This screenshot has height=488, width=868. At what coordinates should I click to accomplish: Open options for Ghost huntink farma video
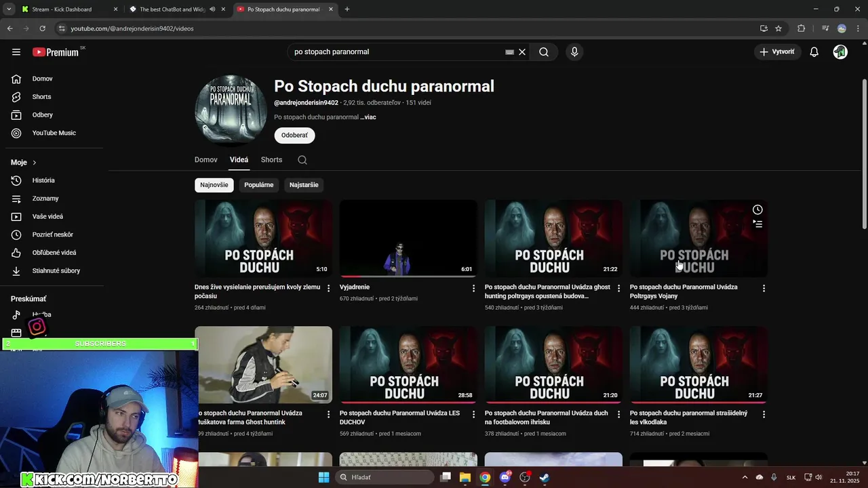coord(329,414)
